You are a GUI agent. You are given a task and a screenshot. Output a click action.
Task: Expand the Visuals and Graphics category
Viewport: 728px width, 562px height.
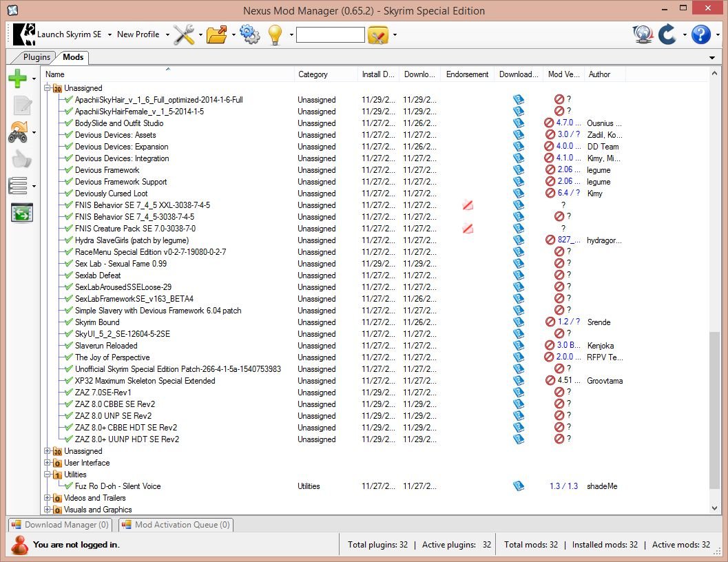coord(48,509)
